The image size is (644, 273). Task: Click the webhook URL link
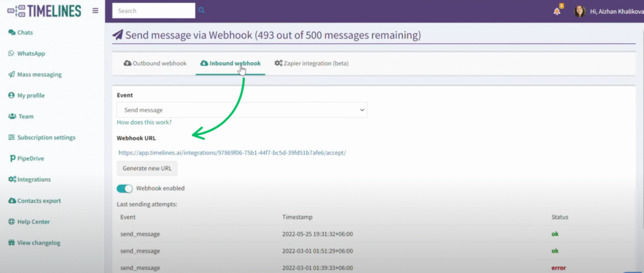point(233,153)
